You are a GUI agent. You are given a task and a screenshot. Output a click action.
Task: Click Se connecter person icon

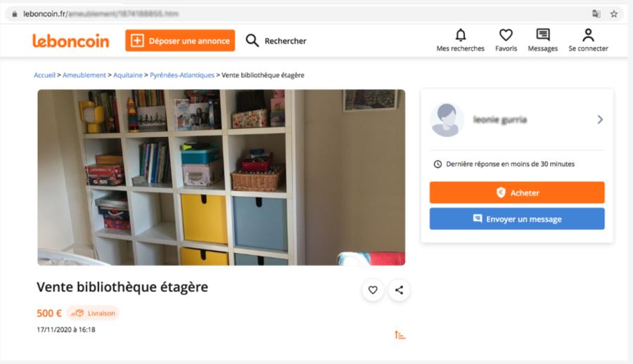pos(588,35)
